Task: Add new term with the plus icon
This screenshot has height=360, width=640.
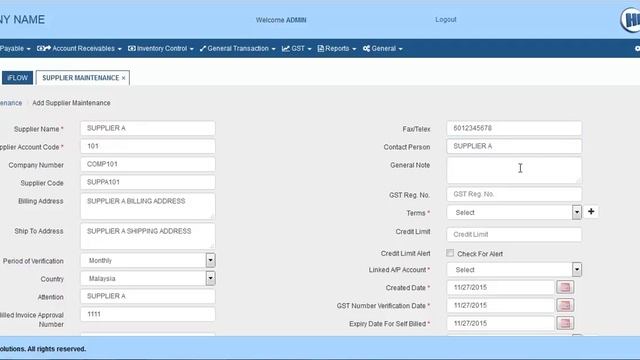Action: pyautogui.click(x=591, y=211)
